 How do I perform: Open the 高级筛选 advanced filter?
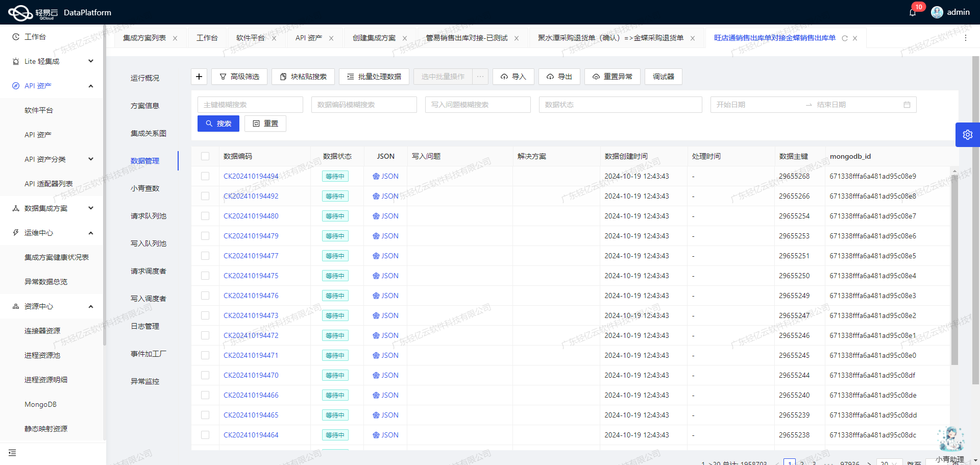tap(240, 77)
